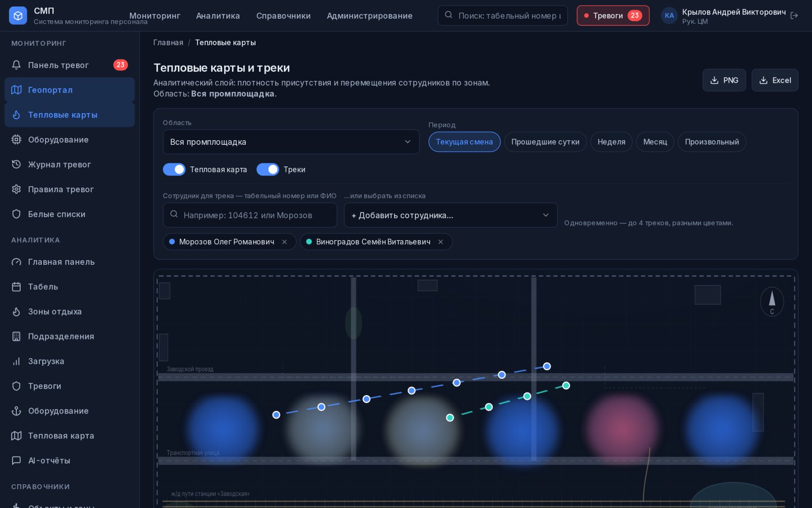Click the map icon next to Геопортал
Screen dimensions: 812x508
[16, 90]
